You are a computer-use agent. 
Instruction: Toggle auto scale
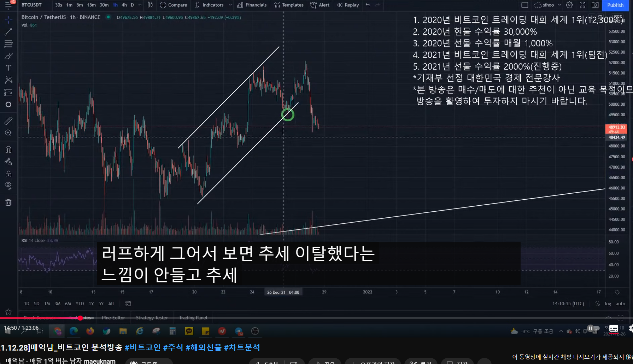point(620,304)
